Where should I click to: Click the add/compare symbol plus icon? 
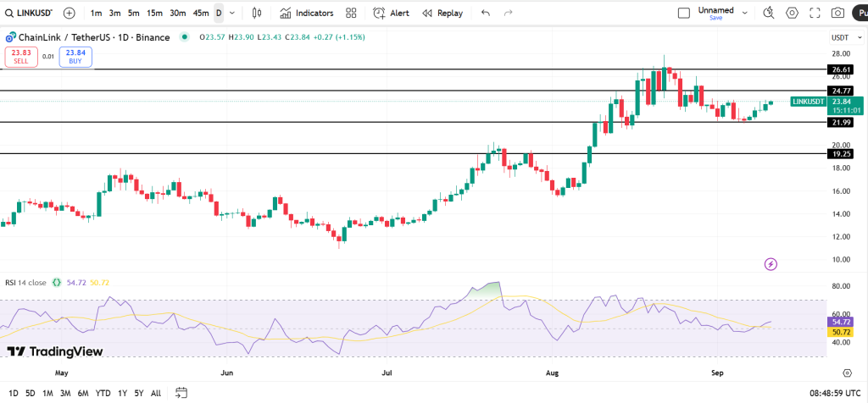coord(70,13)
